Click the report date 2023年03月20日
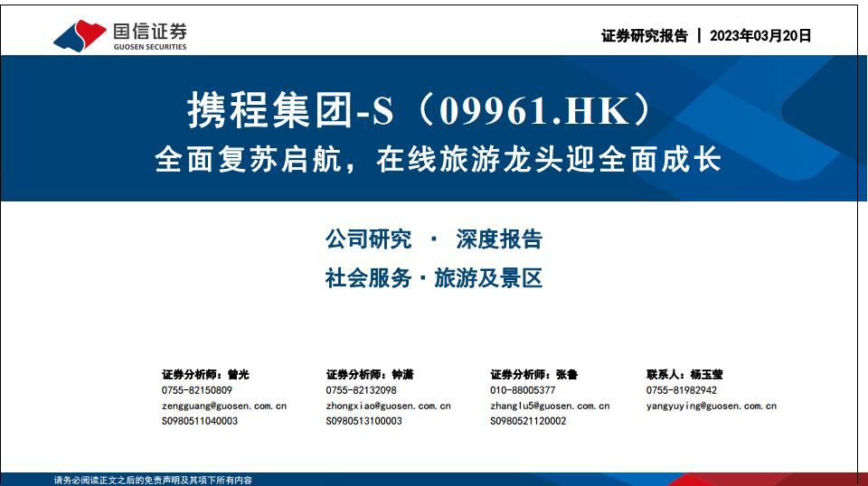 [x=760, y=36]
